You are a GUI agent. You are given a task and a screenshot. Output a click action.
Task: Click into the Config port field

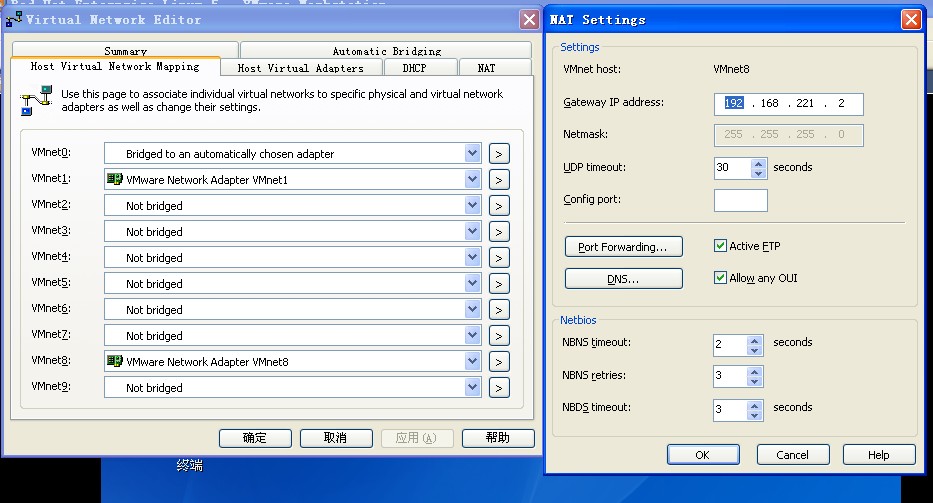(x=740, y=200)
